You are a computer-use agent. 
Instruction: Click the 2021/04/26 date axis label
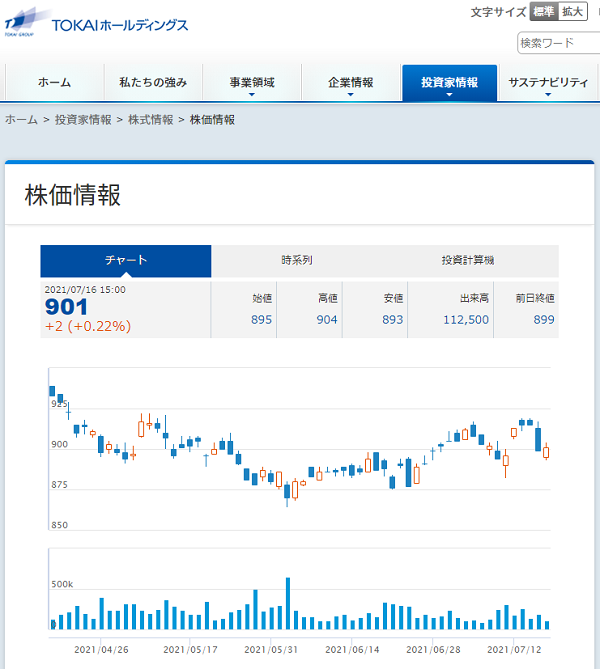(x=101, y=650)
